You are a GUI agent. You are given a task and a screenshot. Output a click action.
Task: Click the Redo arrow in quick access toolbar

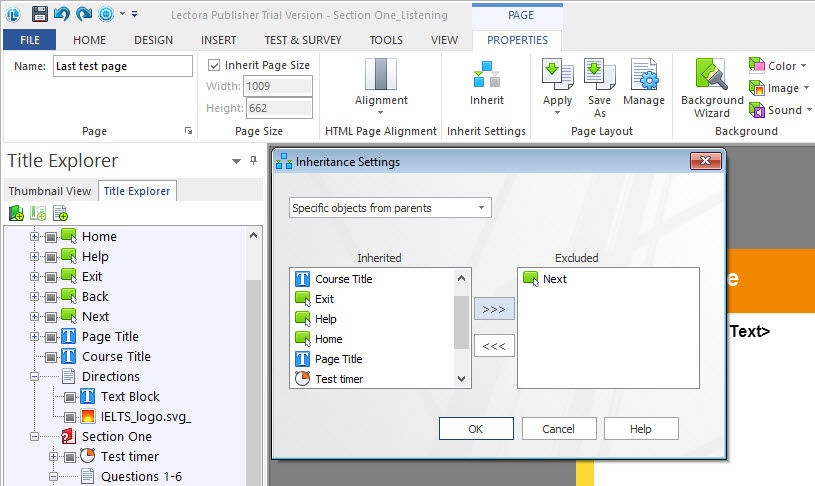(84, 14)
